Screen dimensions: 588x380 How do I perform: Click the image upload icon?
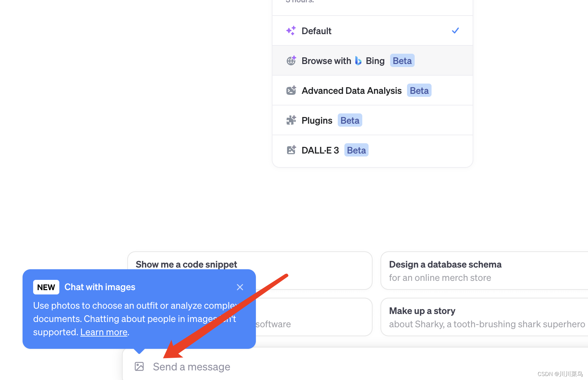click(139, 366)
